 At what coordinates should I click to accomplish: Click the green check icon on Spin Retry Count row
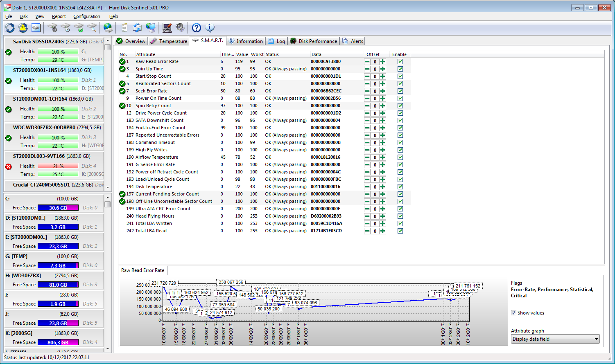[x=122, y=106]
